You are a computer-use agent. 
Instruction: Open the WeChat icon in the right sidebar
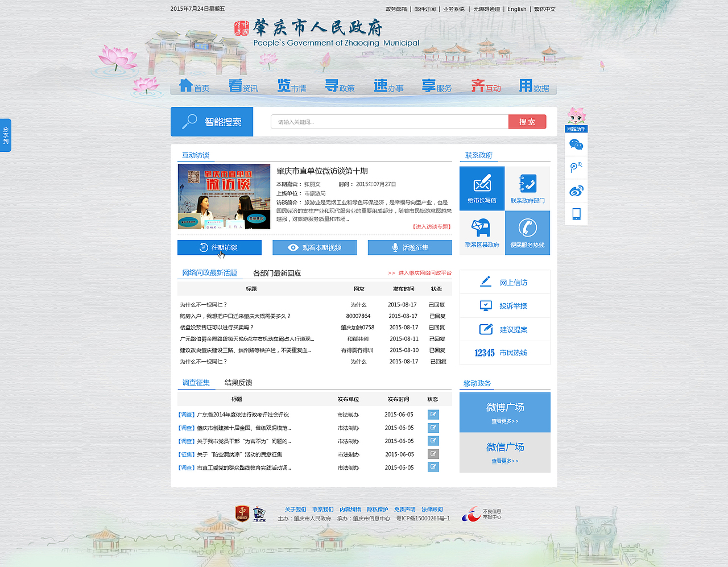pos(576,143)
